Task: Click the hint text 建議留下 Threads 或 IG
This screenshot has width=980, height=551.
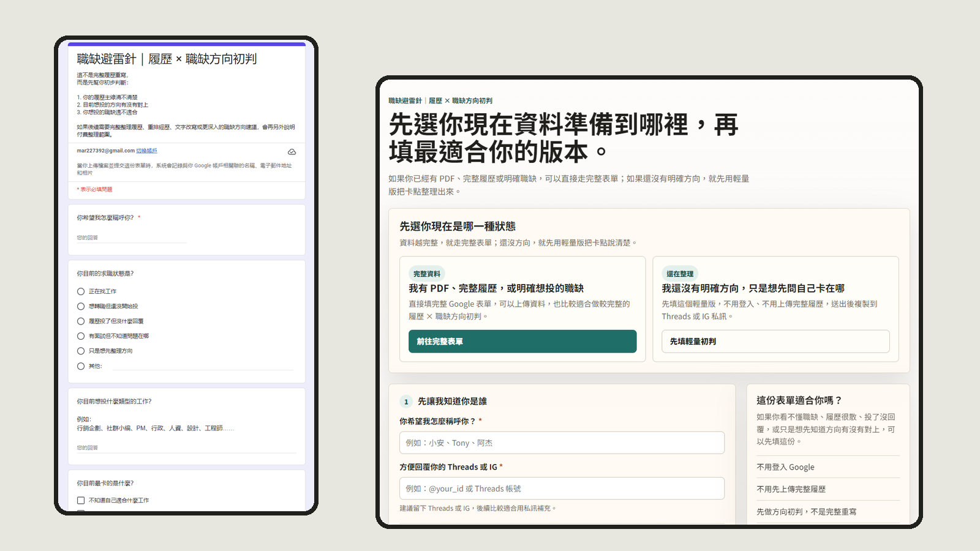Action: [478, 508]
